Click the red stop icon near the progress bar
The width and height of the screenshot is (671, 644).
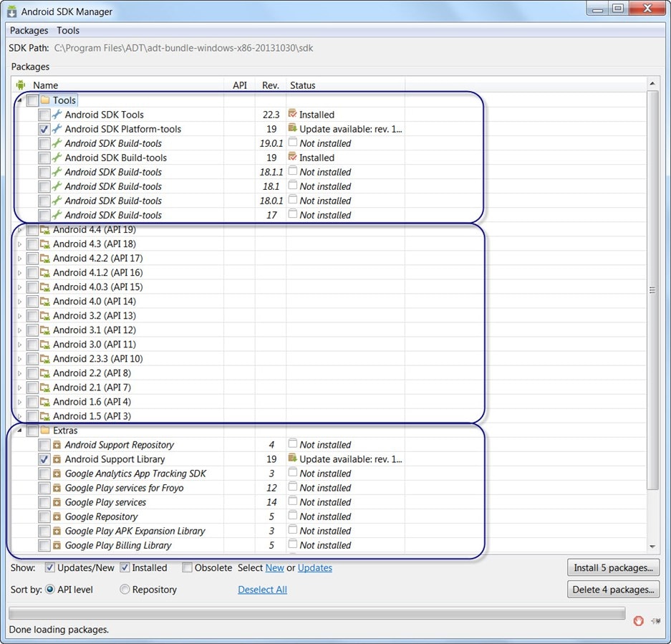[x=639, y=620]
